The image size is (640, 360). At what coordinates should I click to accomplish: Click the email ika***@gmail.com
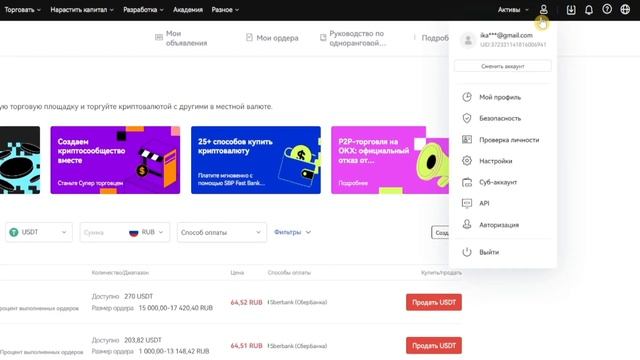click(506, 36)
